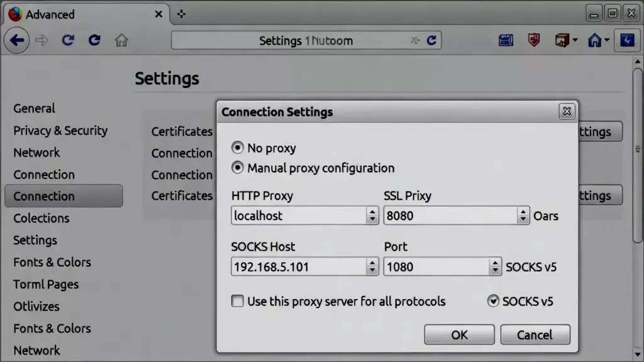
Task: Click the back arrow navigation button
Action: [x=17, y=41]
